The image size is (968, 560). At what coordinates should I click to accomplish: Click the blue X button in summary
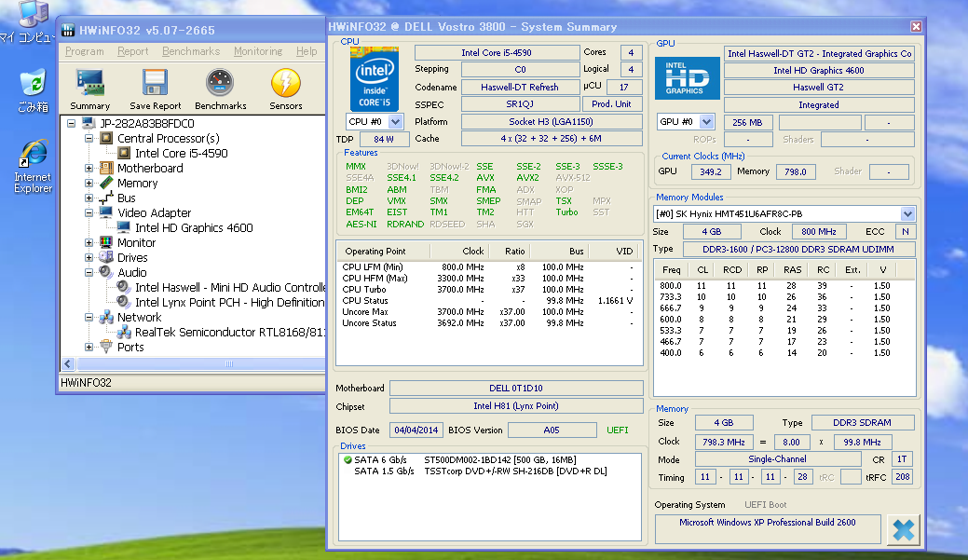click(903, 530)
